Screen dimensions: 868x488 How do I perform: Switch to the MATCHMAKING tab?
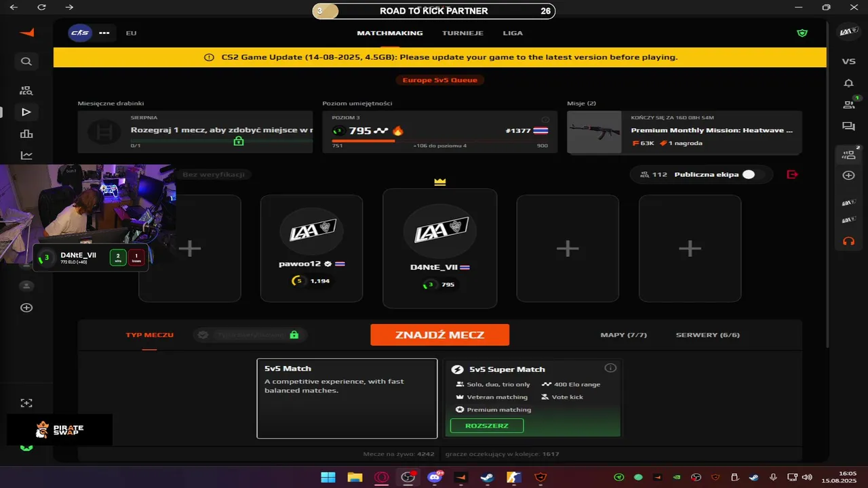click(x=390, y=33)
